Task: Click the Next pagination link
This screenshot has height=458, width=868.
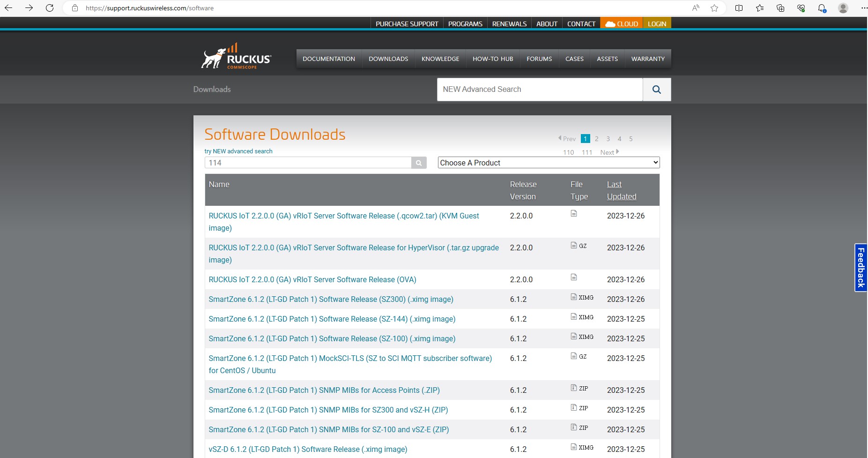Action: [x=609, y=152]
